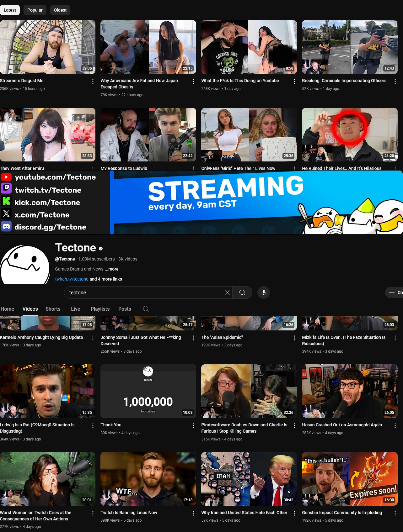Open options menu for Piratesoftware Doubles Down video
Image resolution: width=403 pixels, height=532 pixels.
pyautogui.click(x=294, y=426)
